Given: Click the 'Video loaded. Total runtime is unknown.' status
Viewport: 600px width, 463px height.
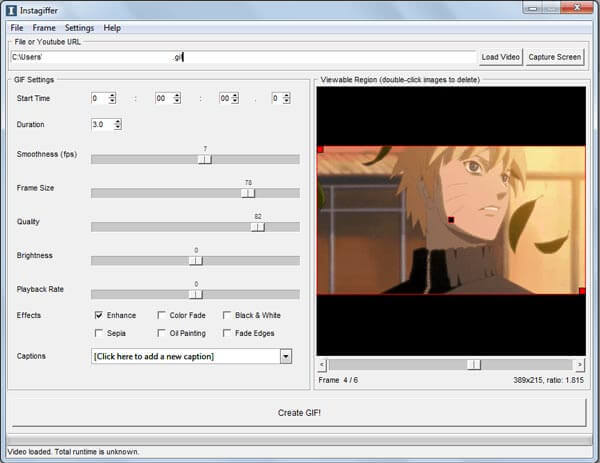Looking at the screenshot, I should (x=73, y=452).
